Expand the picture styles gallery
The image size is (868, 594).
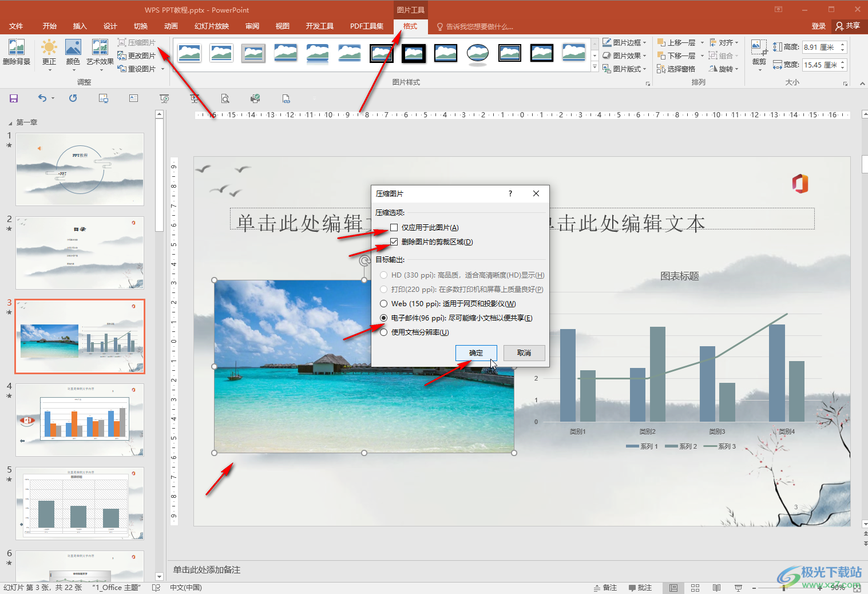click(x=594, y=68)
